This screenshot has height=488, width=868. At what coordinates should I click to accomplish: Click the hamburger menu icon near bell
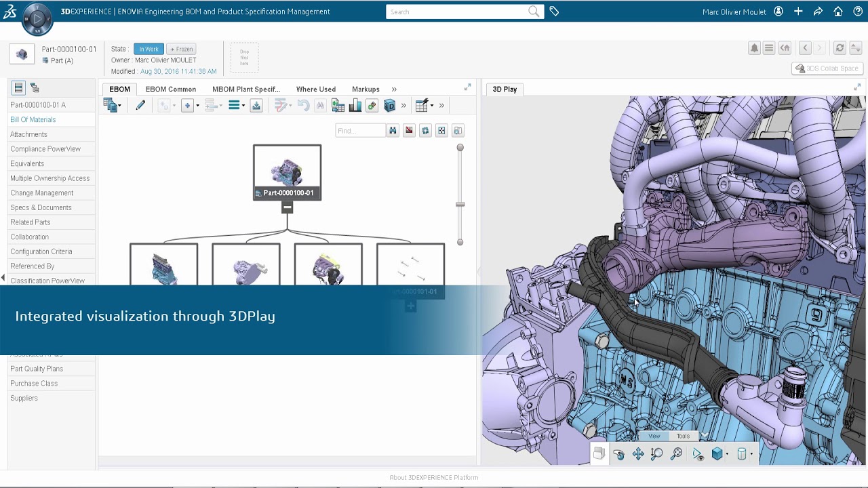pos(769,48)
